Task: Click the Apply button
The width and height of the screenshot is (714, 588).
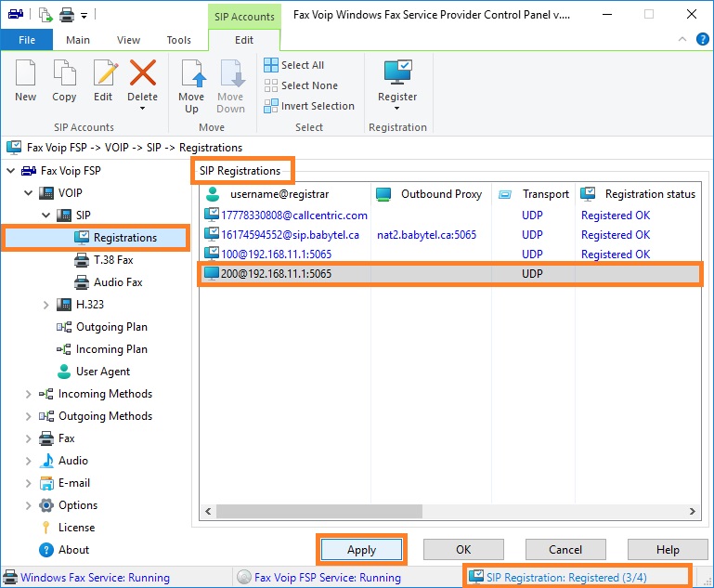Action: pyautogui.click(x=361, y=550)
